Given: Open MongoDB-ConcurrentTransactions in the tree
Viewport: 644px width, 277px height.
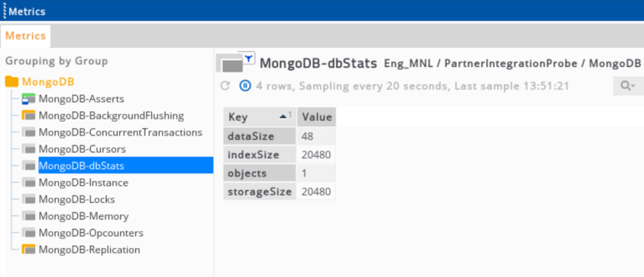Looking at the screenshot, I should tap(121, 133).
